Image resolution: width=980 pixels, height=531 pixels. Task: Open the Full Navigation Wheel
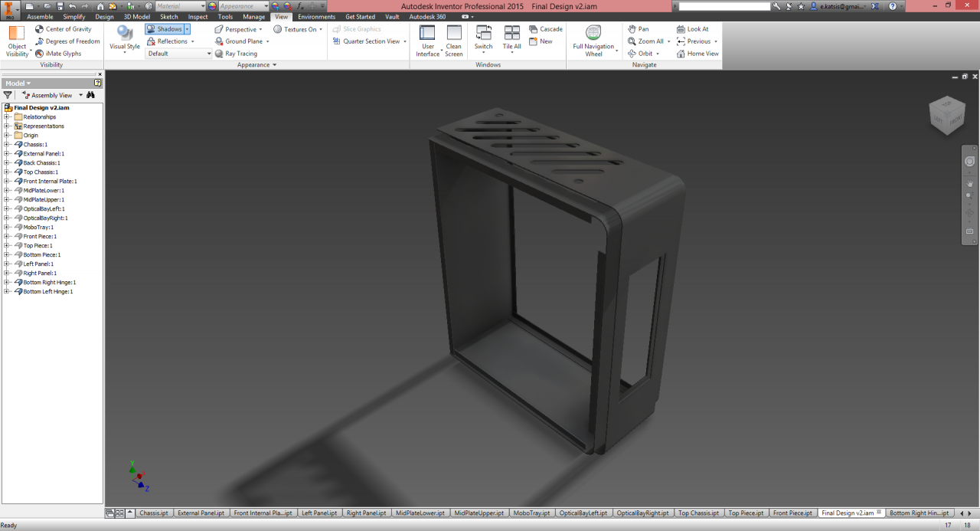click(x=593, y=41)
